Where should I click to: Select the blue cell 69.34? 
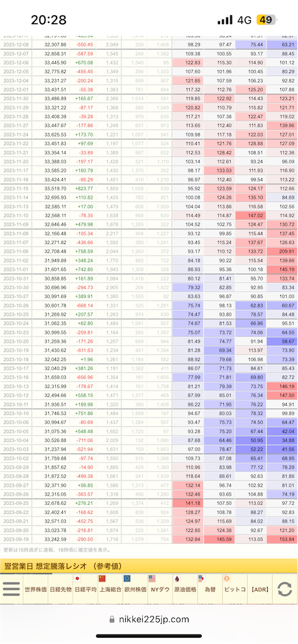[219, 350]
